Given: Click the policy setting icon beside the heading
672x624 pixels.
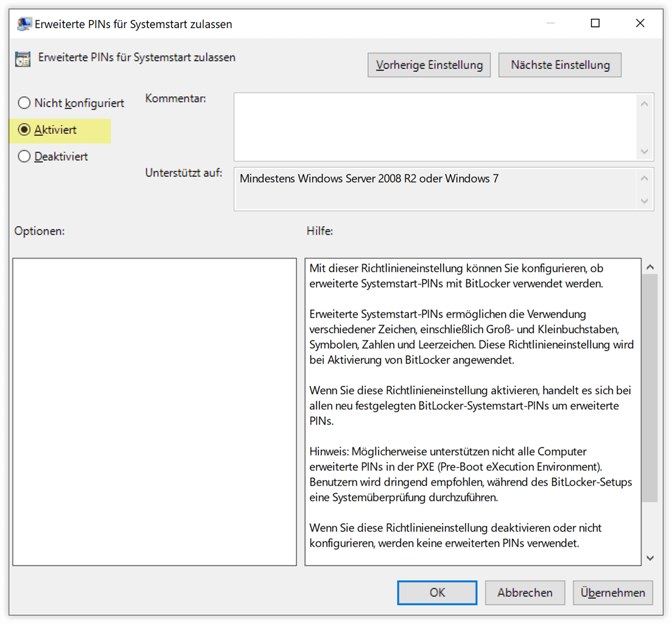Looking at the screenshot, I should [23, 58].
